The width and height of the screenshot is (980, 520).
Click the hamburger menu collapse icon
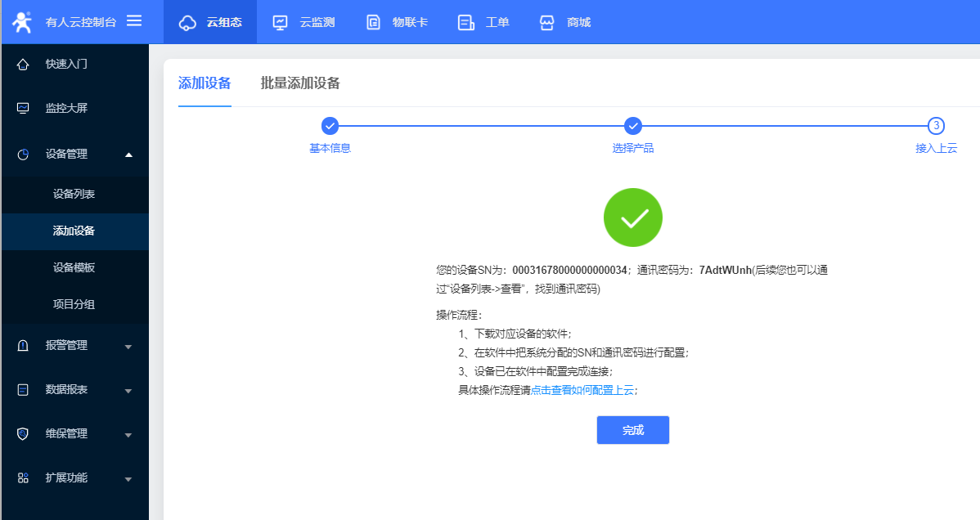(134, 21)
